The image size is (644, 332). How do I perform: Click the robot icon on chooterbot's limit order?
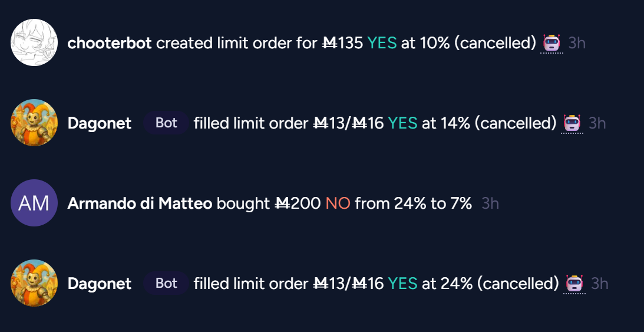[551, 43]
